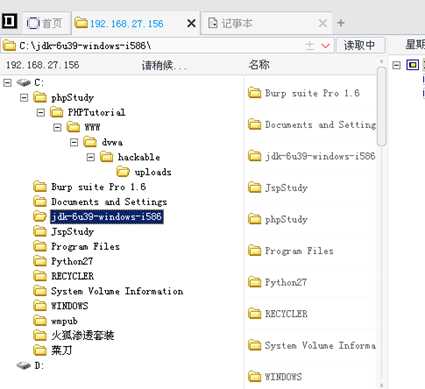The height and width of the screenshot is (389, 425).
Task: Collapse the WWW tree node
Action: [x=57, y=127]
